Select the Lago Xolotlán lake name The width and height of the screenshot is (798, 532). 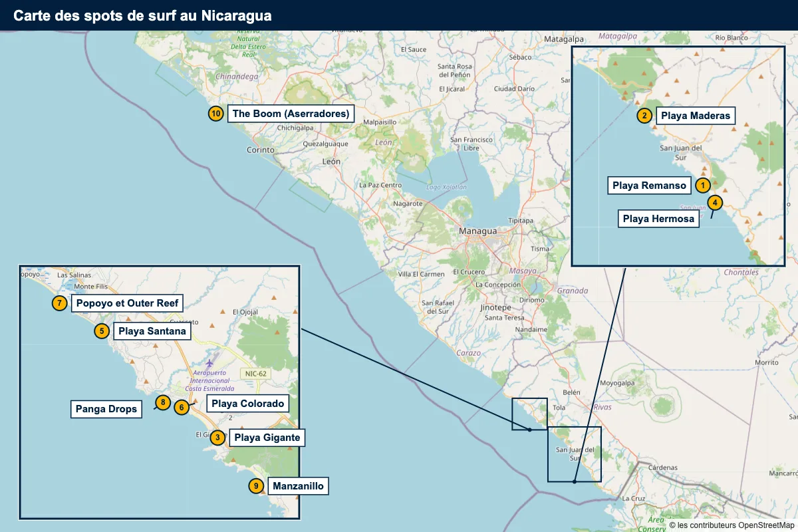point(447,188)
